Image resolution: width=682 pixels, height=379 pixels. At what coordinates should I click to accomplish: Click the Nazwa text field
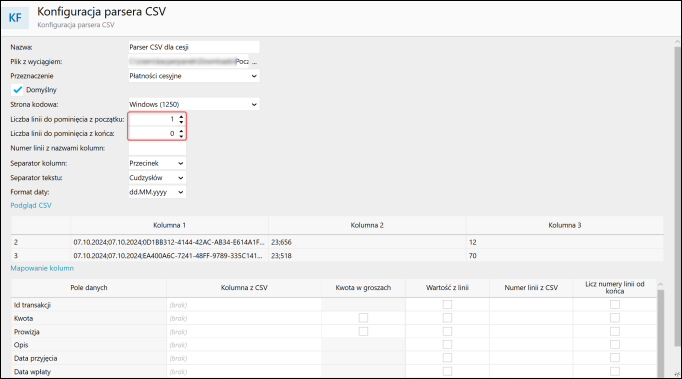click(194, 47)
